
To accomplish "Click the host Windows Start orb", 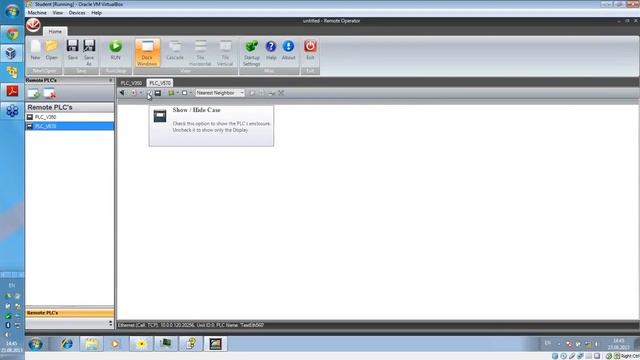I will point(12,11).
